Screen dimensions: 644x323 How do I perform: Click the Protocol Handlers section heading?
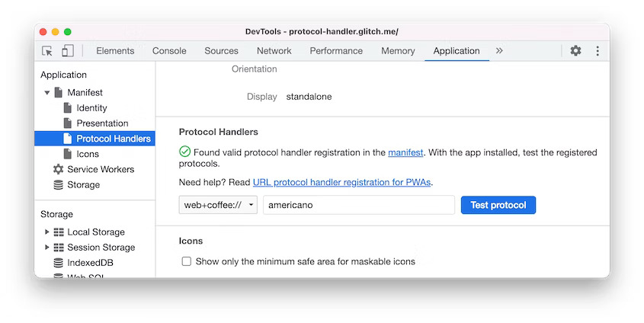pos(219,132)
